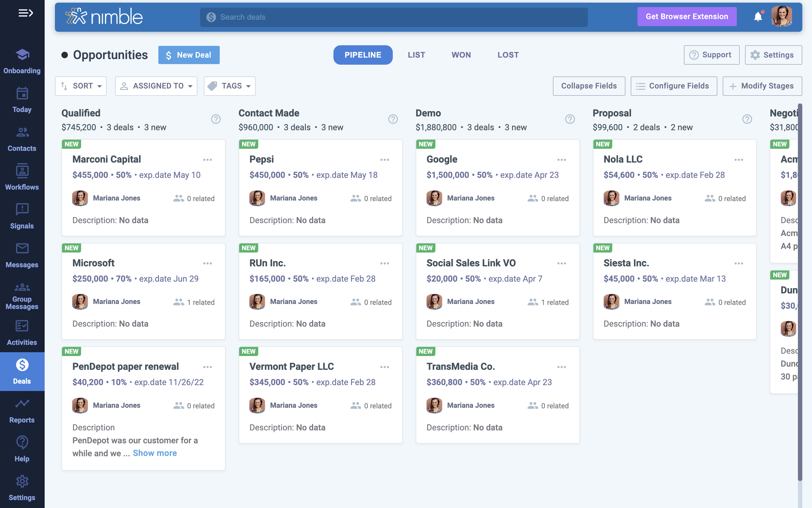
Task: Open RUn Inc. deal title
Action: point(267,263)
